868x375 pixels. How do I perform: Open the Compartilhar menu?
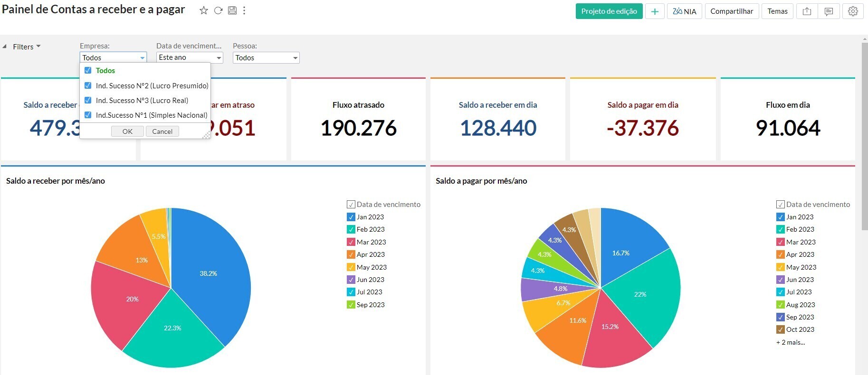click(x=732, y=11)
